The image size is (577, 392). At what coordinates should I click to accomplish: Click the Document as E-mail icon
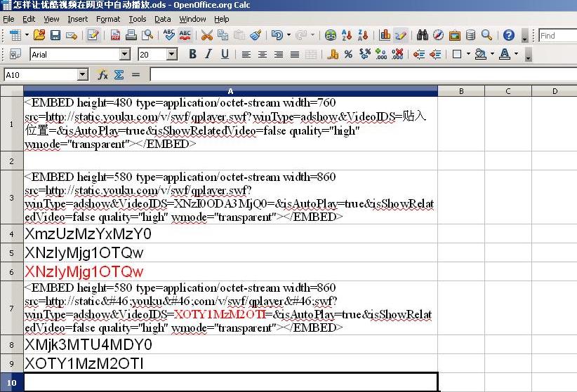pyautogui.click(x=72, y=35)
